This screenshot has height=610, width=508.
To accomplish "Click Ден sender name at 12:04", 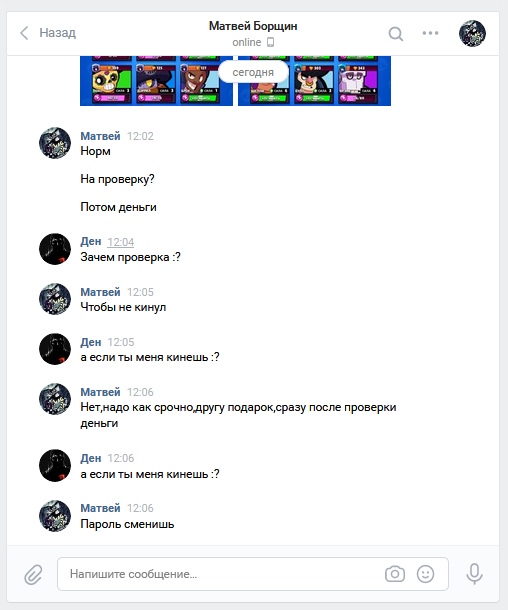I will pyautogui.click(x=91, y=242).
